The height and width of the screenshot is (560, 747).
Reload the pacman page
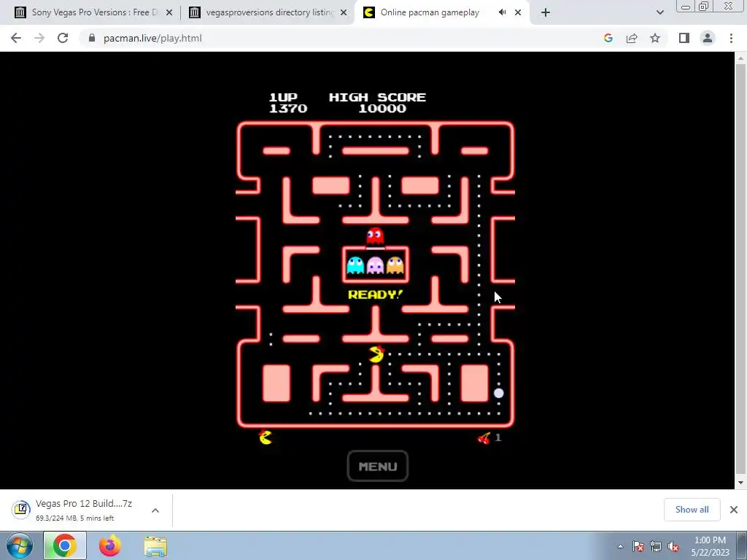(x=63, y=38)
